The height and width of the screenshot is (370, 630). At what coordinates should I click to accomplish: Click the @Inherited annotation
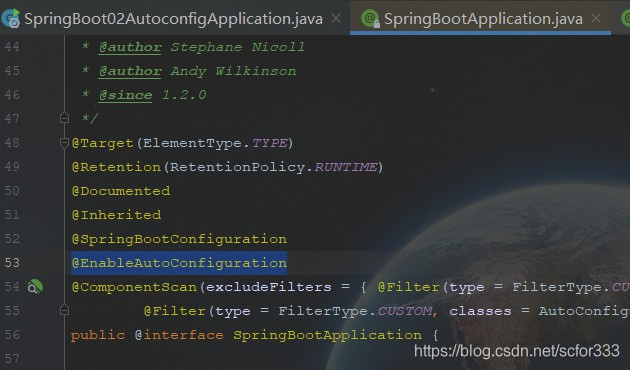(x=116, y=215)
